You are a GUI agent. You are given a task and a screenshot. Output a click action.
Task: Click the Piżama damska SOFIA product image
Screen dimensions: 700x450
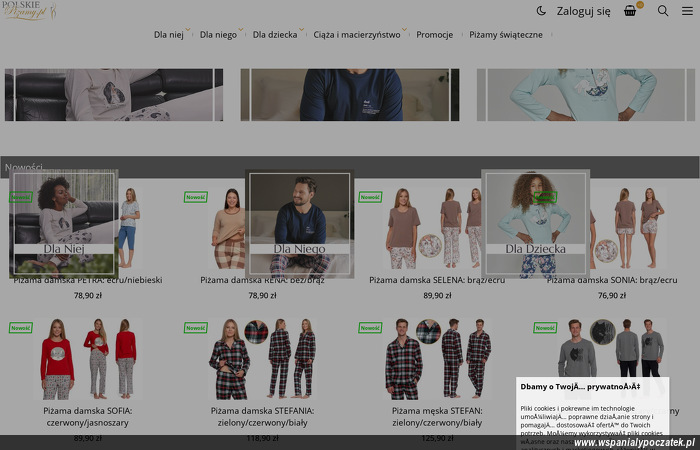pos(88,358)
